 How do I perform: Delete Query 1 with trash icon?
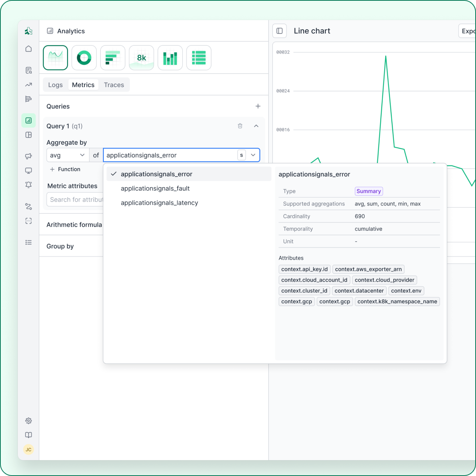[240, 126]
